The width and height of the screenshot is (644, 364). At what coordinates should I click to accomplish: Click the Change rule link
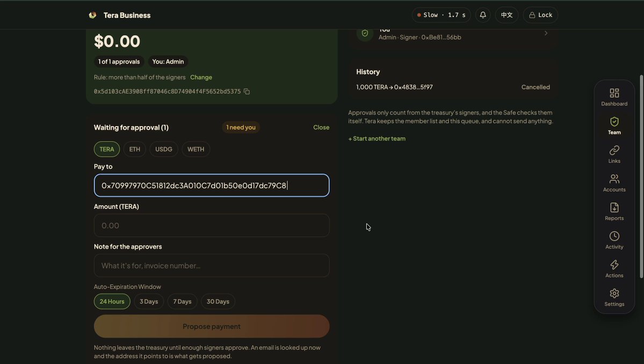201,77
